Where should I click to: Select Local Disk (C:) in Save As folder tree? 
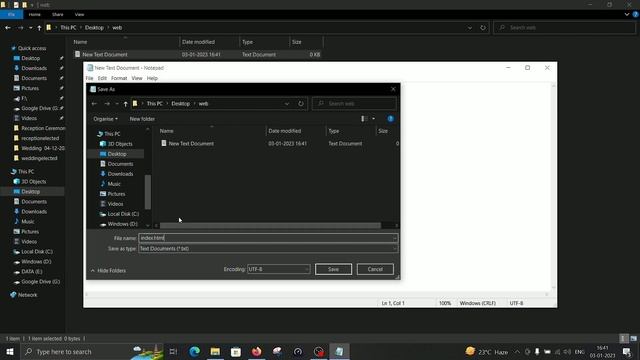[x=123, y=214]
